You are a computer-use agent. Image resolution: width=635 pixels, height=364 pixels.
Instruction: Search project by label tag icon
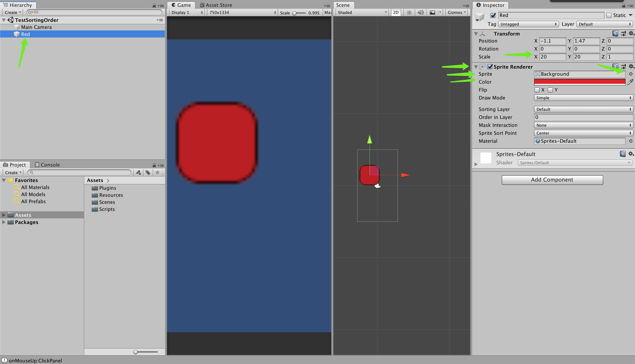pos(148,173)
